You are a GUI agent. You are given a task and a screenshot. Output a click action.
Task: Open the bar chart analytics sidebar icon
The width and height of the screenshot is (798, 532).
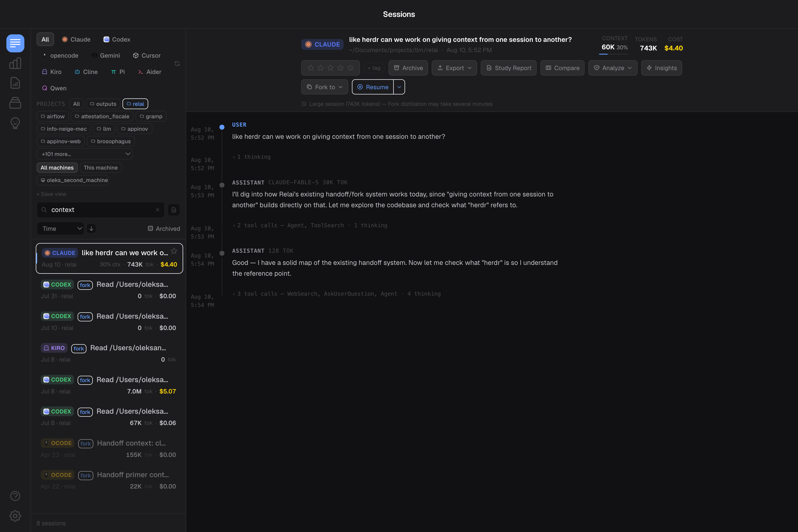pyautogui.click(x=15, y=63)
